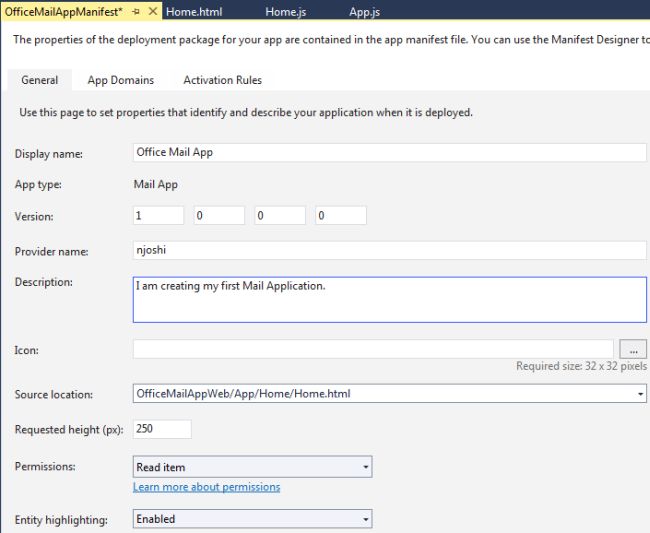Open the Source location dropdown
The height and width of the screenshot is (533, 650).
click(640, 394)
